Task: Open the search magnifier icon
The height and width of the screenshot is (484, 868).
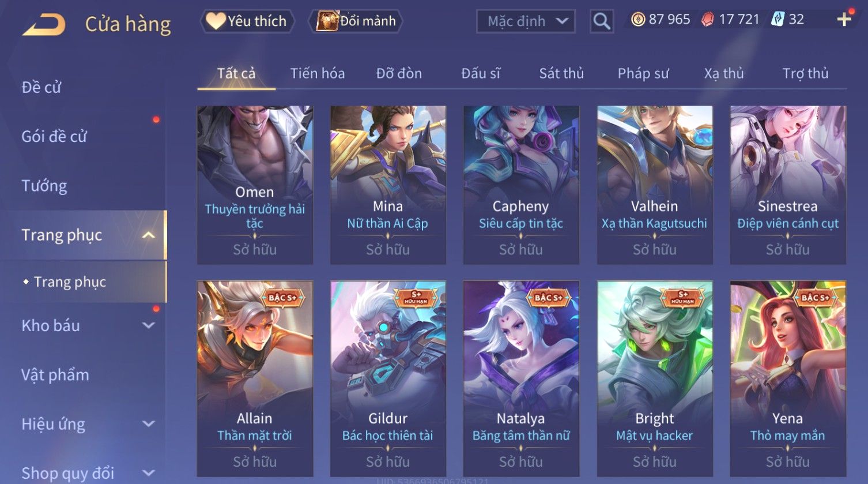Action: click(602, 21)
